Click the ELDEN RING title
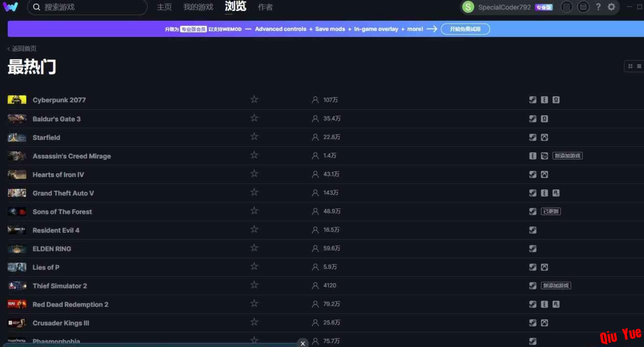644x347 pixels. [x=52, y=249]
